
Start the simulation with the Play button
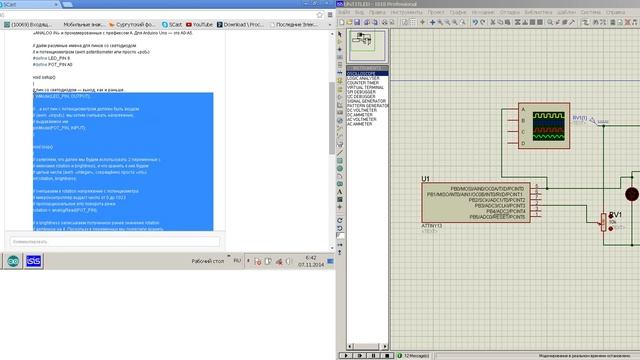point(346,356)
